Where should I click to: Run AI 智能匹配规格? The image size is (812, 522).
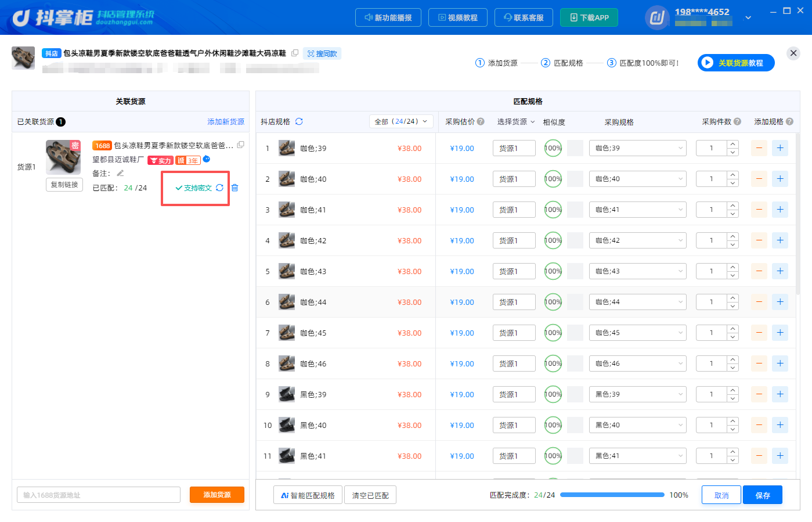point(308,495)
